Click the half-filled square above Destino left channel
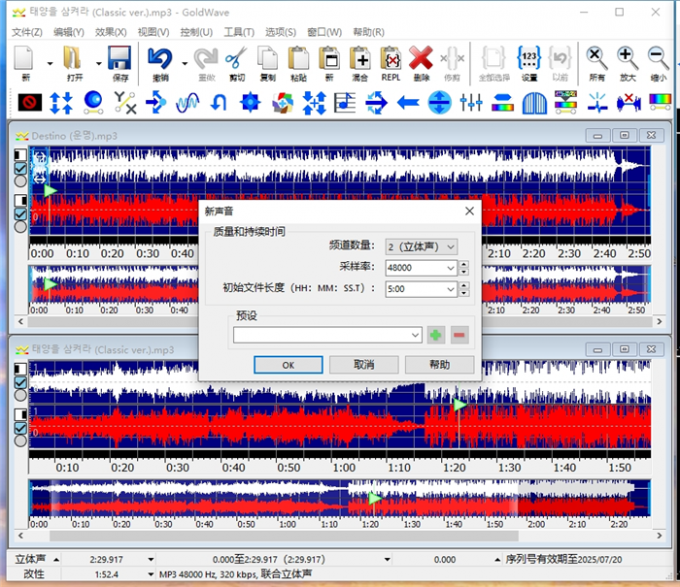The height and width of the screenshot is (587, 680). [20, 155]
